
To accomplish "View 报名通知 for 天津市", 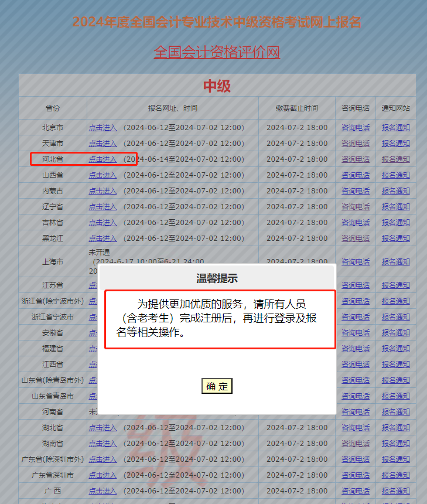I will click(395, 143).
